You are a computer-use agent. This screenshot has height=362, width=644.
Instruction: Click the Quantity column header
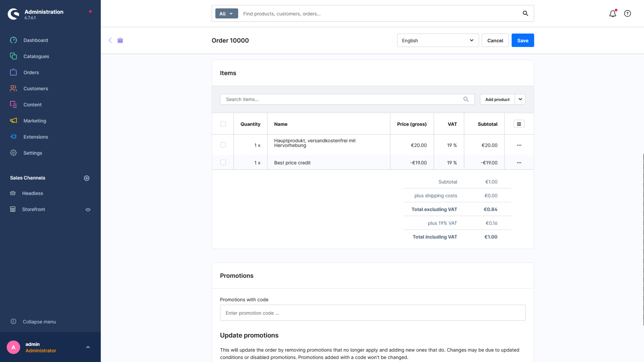coord(250,124)
